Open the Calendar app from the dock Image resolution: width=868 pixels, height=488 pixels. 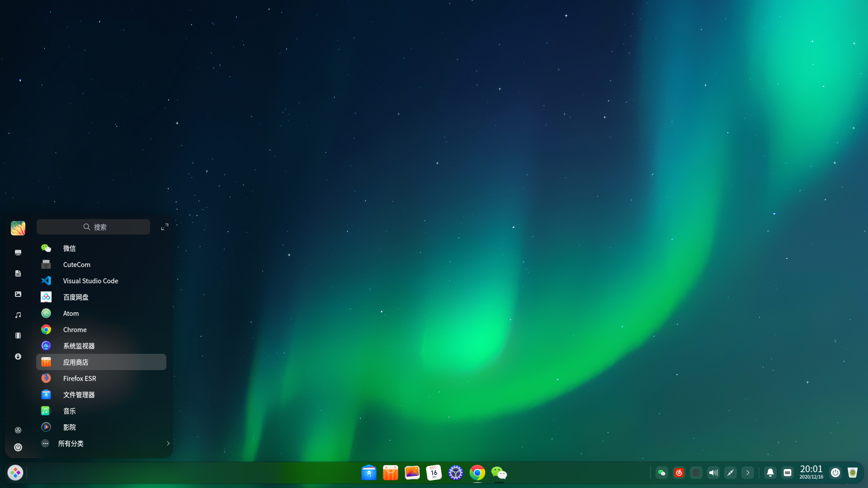tap(434, 473)
